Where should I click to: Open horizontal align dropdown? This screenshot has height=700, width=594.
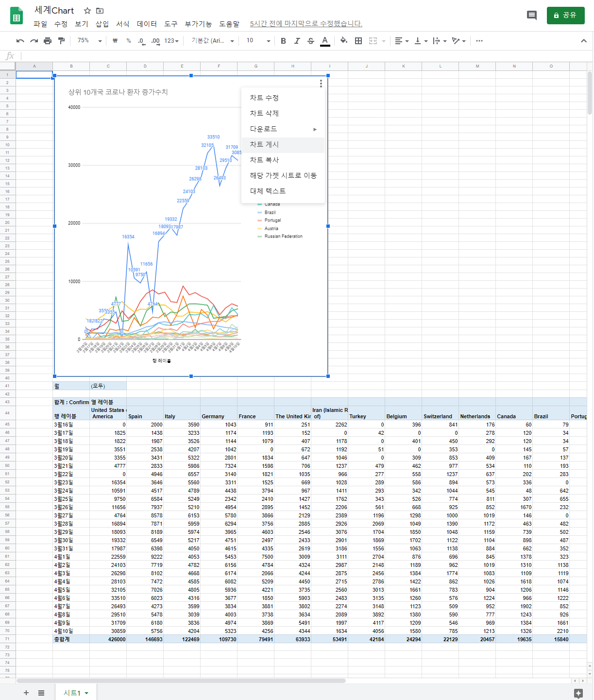pos(402,41)
